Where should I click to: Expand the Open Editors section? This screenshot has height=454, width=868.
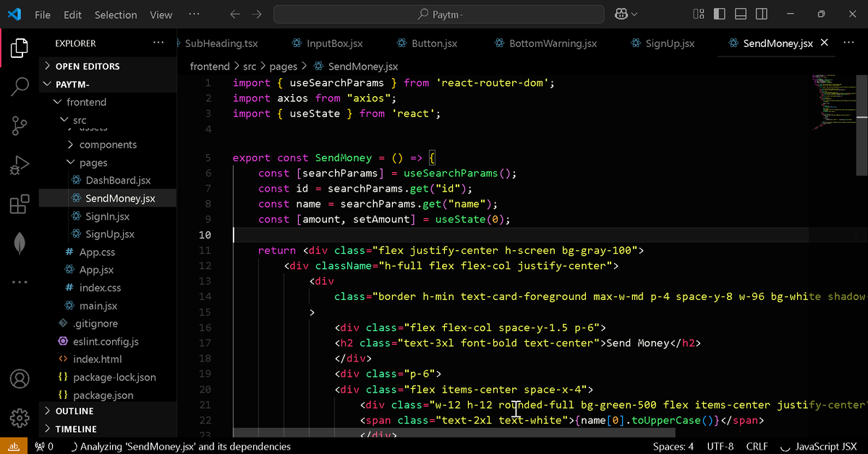(x=107, y=67)
